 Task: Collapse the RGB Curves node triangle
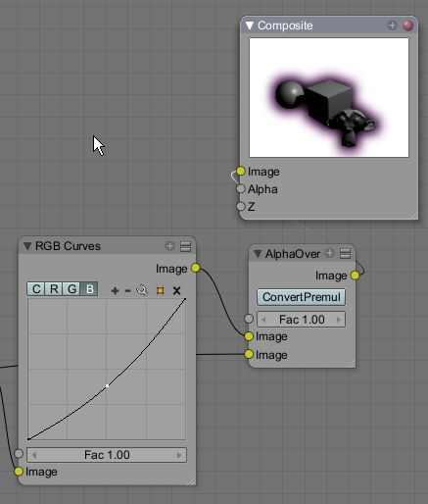pos(27,246)
